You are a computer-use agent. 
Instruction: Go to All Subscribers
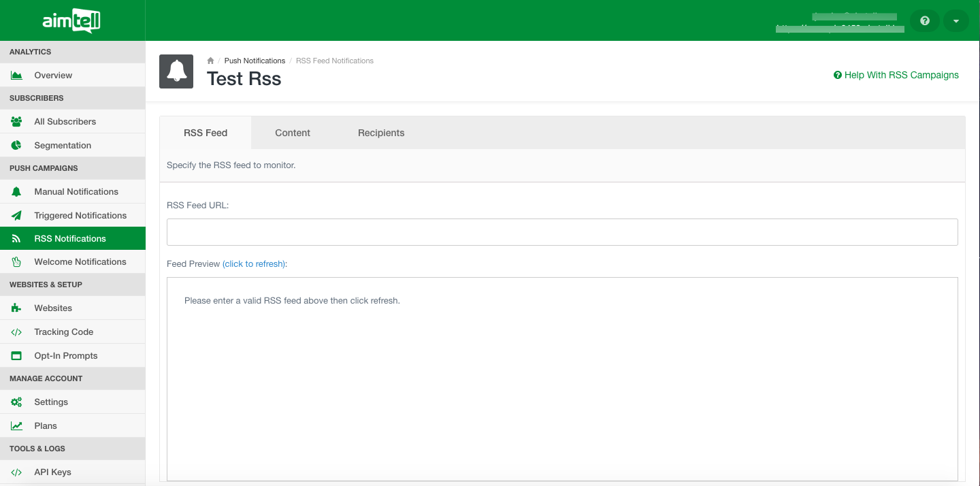(x=65, y=122)
